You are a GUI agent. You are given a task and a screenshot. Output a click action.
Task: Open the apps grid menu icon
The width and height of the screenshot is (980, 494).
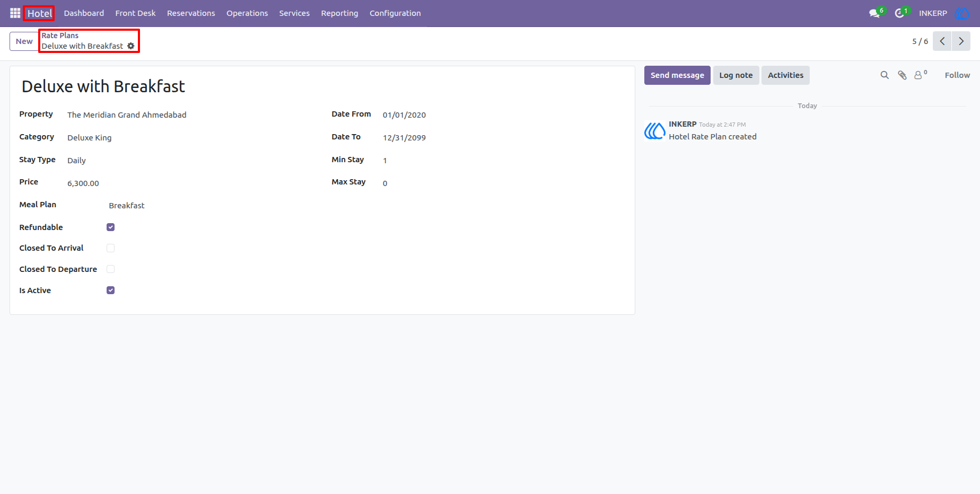pos(15,13)
